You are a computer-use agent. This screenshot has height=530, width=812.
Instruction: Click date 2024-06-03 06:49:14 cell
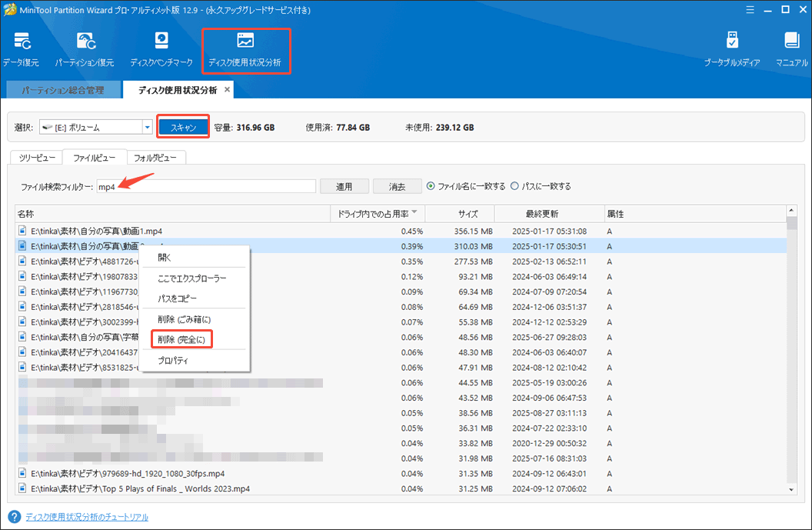[550, 277]
